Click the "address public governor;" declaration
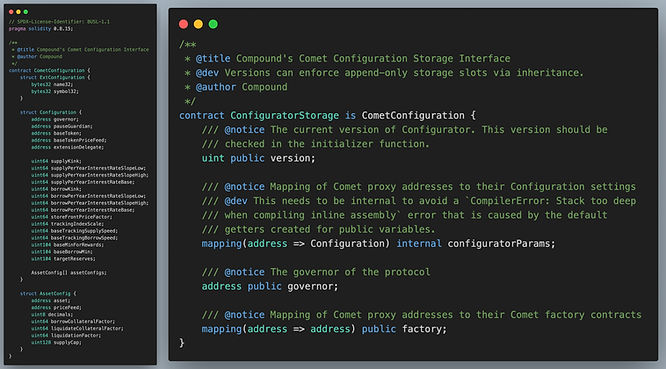The image size is (666, 369). coord(270,287)
